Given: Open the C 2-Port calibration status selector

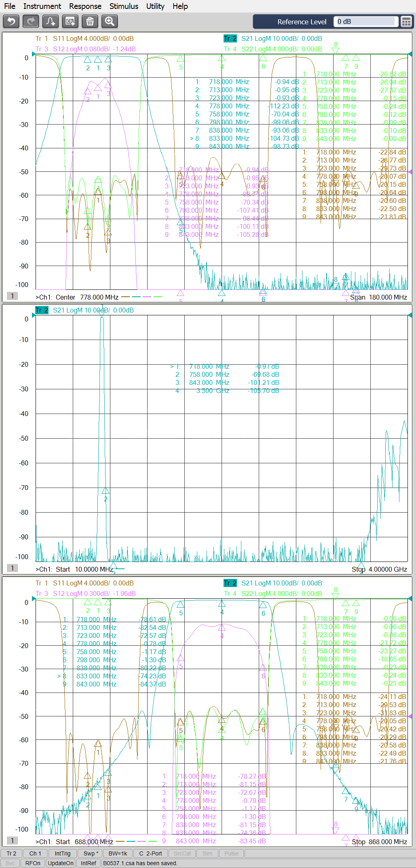Looking at the screenshot, I should pyautogui.click(x=150, y=853).
